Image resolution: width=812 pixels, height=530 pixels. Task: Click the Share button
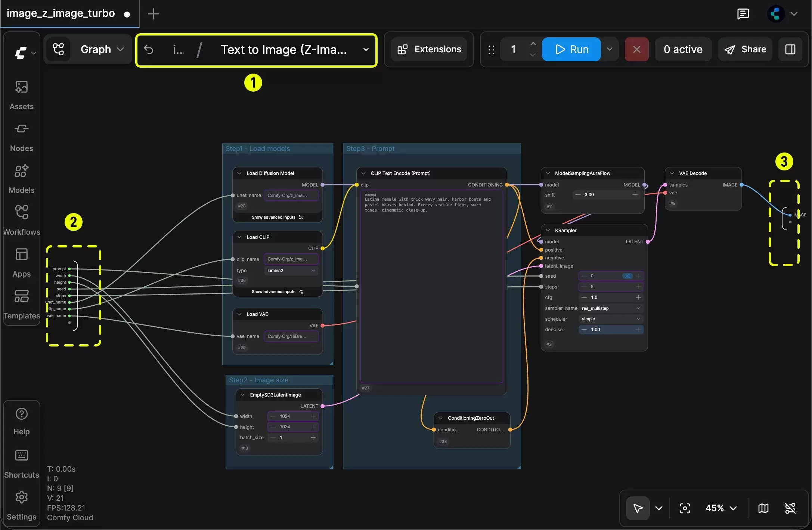tap(745, 49)
